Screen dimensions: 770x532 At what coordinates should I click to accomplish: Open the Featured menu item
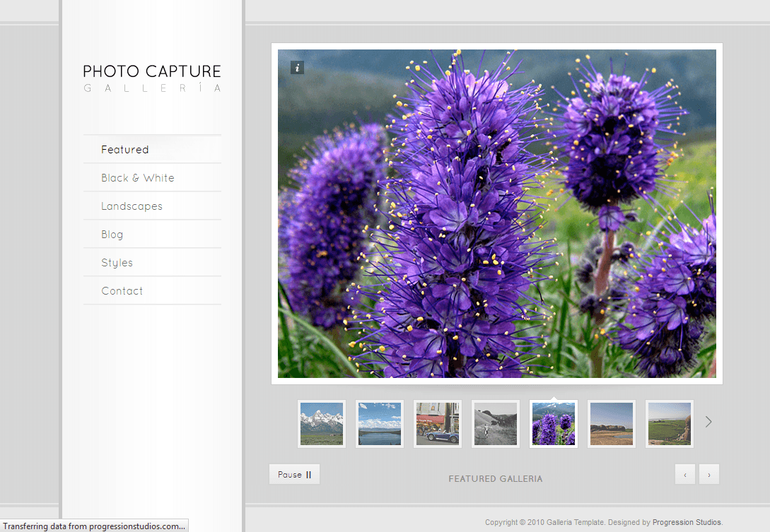tap(124, 150)
